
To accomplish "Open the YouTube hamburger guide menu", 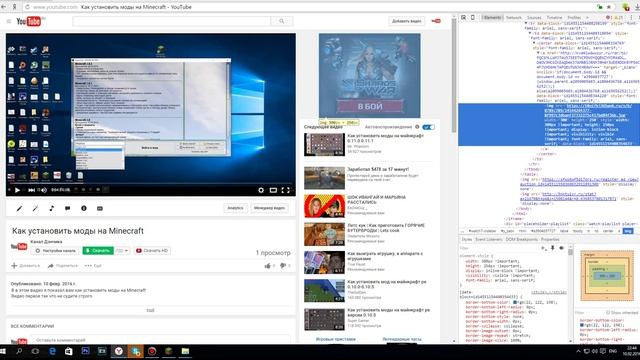I will (x=9, y=21).
